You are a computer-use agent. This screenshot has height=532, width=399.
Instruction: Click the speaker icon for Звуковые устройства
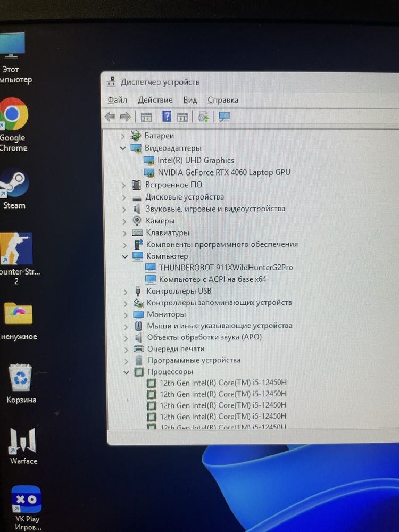pos(137,209)
